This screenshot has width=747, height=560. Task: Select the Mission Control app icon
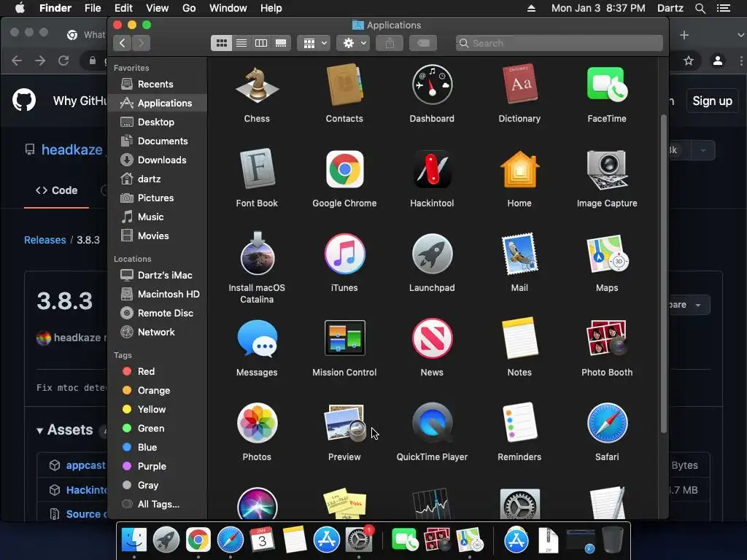[344, 338]
